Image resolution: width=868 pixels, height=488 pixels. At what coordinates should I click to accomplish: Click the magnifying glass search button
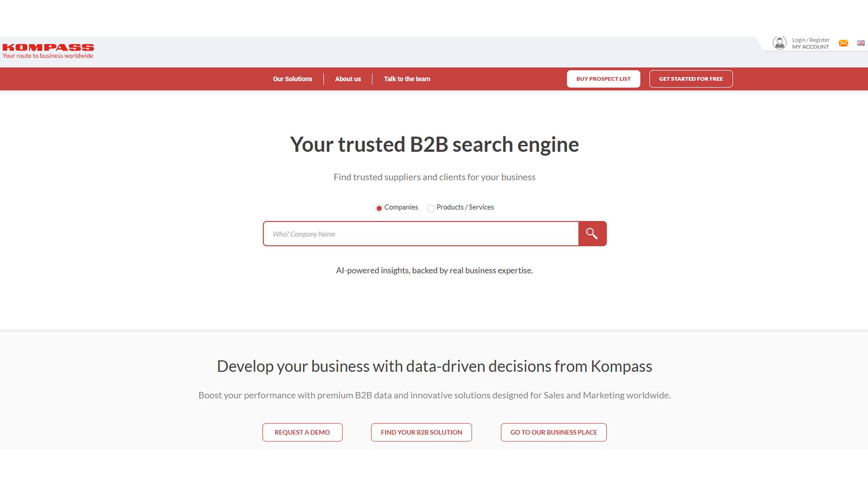tap(592, 234)
